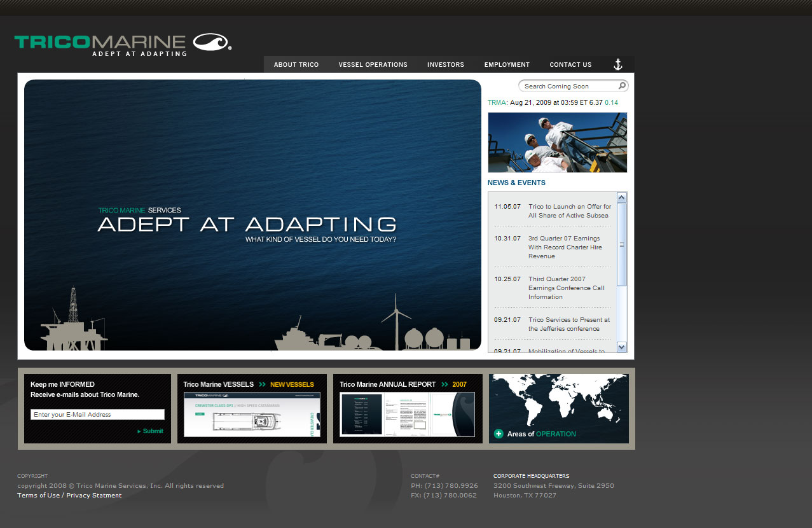The image size is (812, 528).
Task: Click the green double-arrow beside Annual Report 2007
Action: click(444, 384)
